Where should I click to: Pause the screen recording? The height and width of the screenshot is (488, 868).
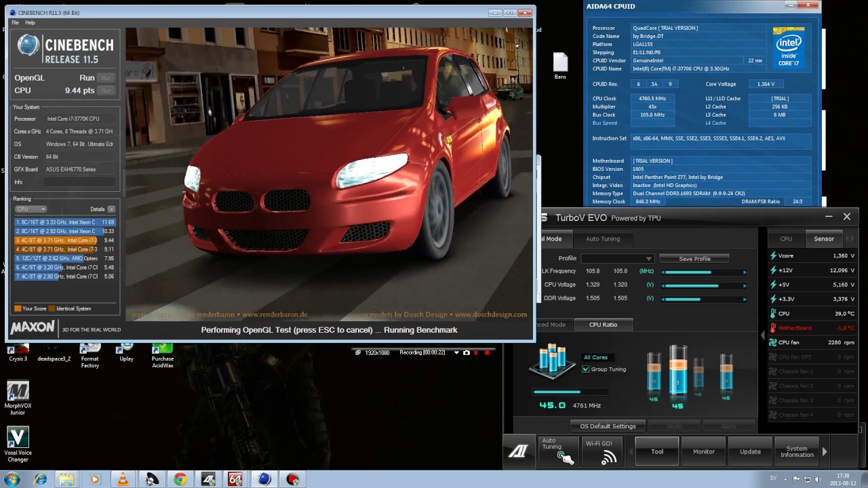point(476,352)
